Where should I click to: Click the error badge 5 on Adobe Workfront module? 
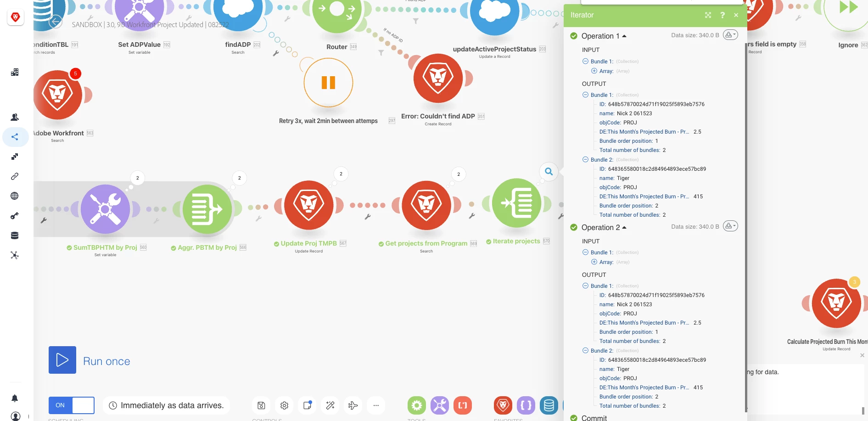click(x=75, y=73)
